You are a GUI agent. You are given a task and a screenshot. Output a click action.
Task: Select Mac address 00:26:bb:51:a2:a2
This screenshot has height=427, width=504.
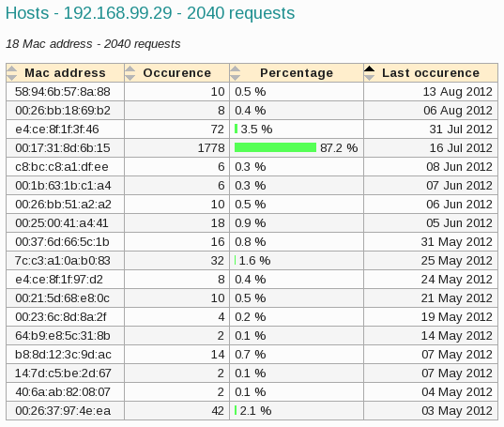coord(63,205)
